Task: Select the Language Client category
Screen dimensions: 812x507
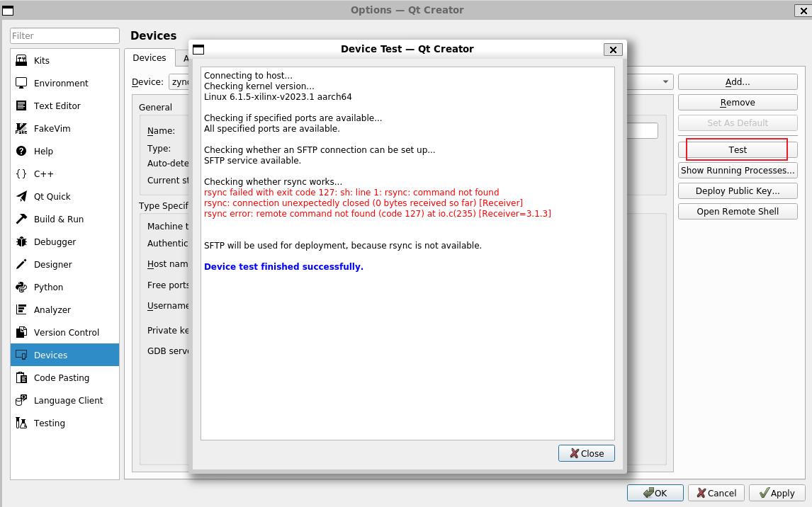Action: coord(64,400)
